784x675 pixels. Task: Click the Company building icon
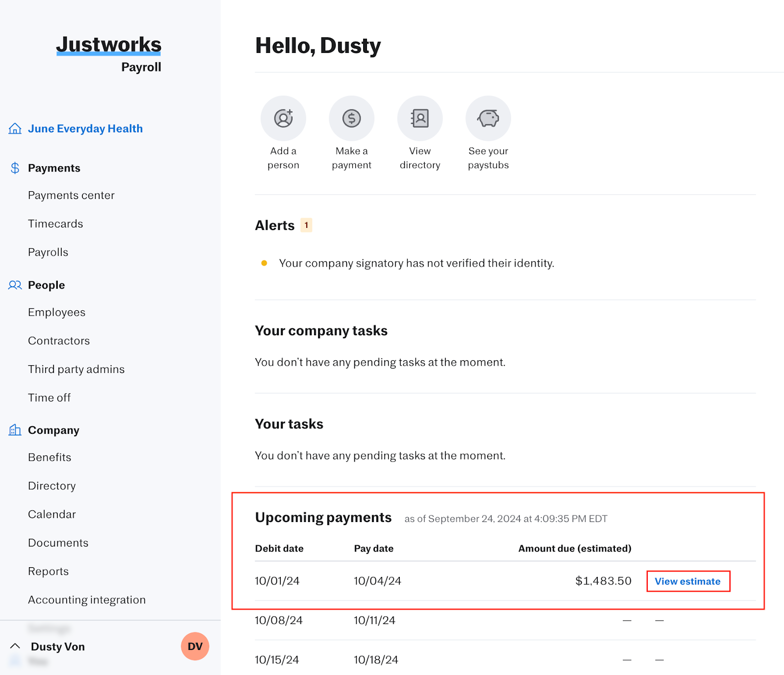[x=15, y=430]
